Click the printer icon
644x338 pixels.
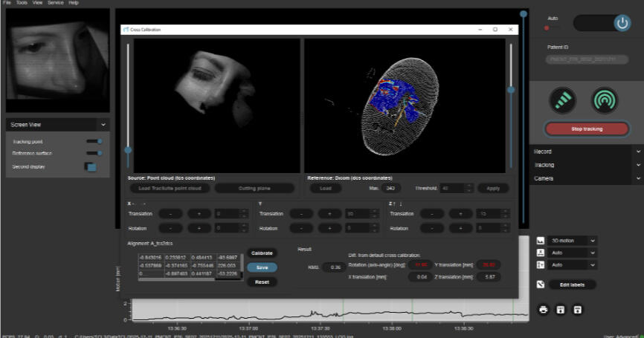(543, 309)
